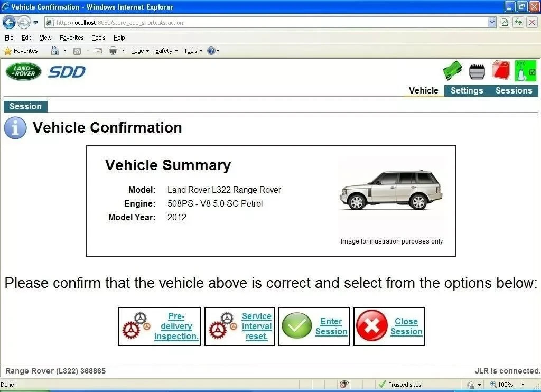Click the green wireless VCI connection icon

click(x=526, y=71)
